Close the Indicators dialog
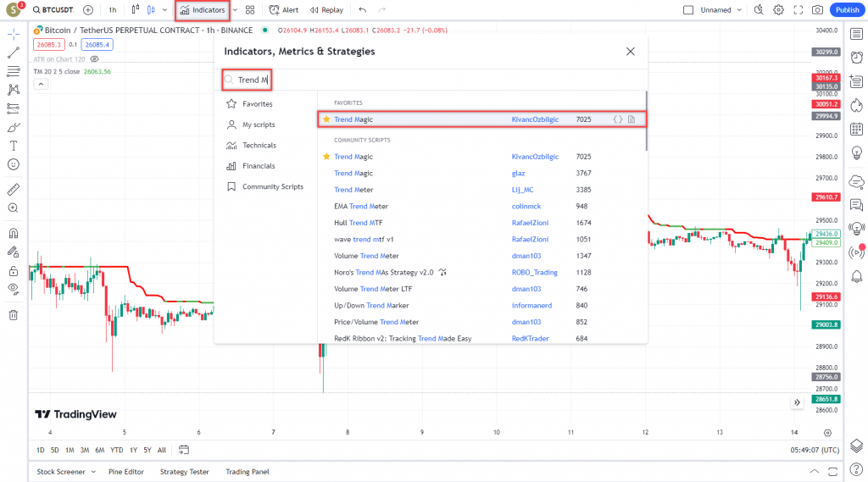868x482 pixels. pyautogui.click(x=631, y=52)
